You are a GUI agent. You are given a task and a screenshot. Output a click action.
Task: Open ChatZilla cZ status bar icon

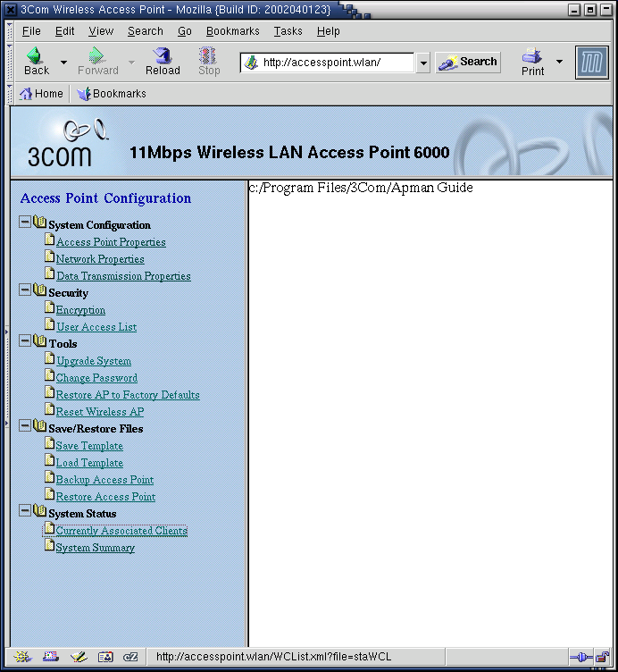pyautogui.click(x=130, y=656)
